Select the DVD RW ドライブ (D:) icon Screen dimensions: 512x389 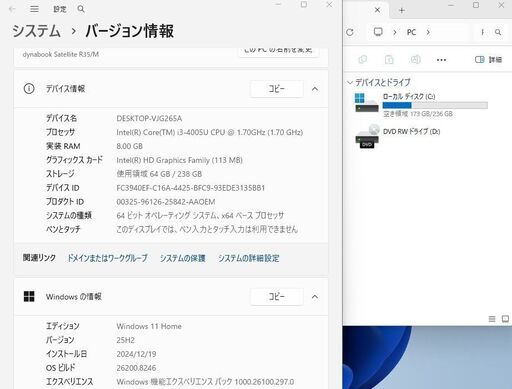click(367, 136)
